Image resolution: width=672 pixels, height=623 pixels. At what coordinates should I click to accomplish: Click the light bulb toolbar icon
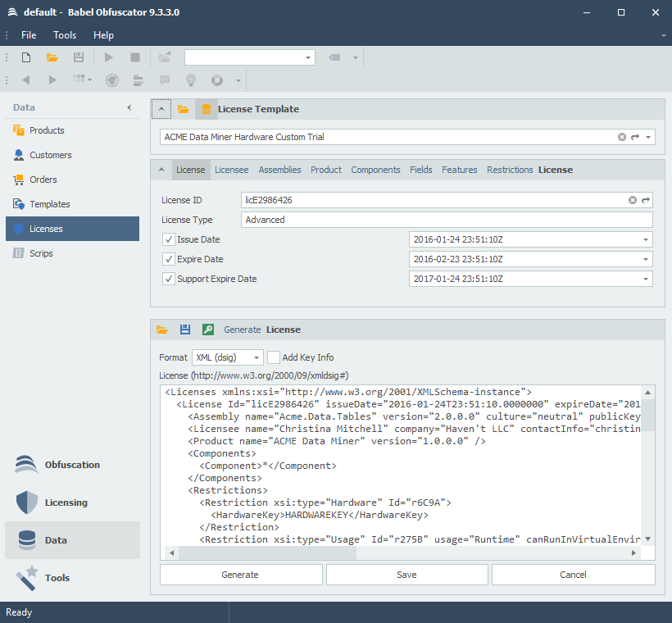(x=191, y=80)
